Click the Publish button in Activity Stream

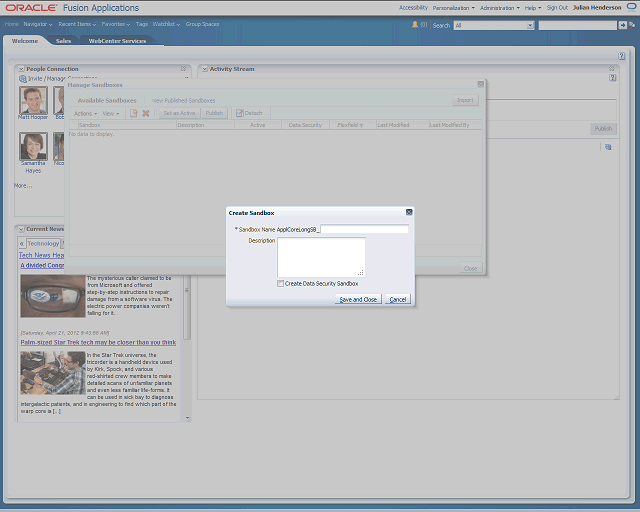point(603,129)
